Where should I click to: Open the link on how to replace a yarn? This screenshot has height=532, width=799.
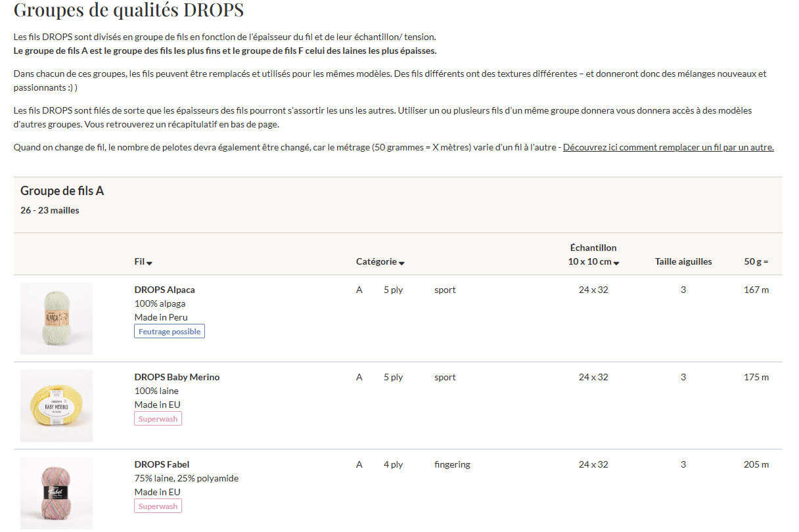click(x=668, y=147)
